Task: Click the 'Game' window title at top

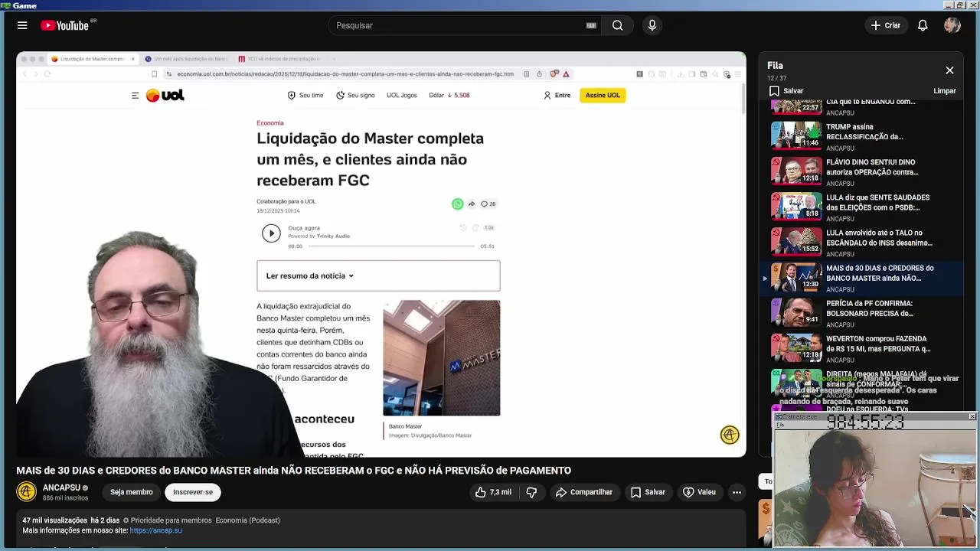Action: [24, 5]
